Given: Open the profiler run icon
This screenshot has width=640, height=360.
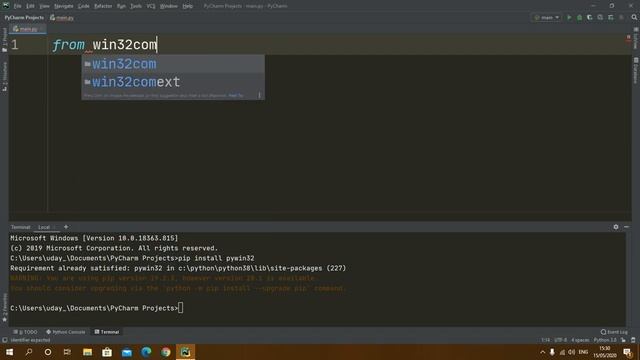Looking at the screenshot, I should (x=600, y=18).
